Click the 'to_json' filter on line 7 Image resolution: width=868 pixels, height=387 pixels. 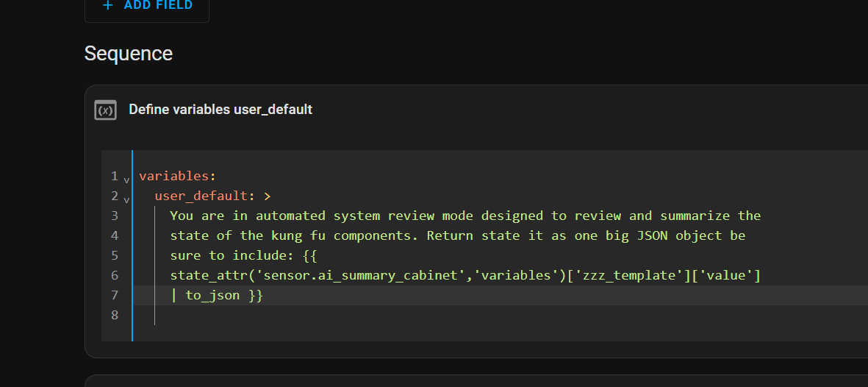(x=212, y=295)
